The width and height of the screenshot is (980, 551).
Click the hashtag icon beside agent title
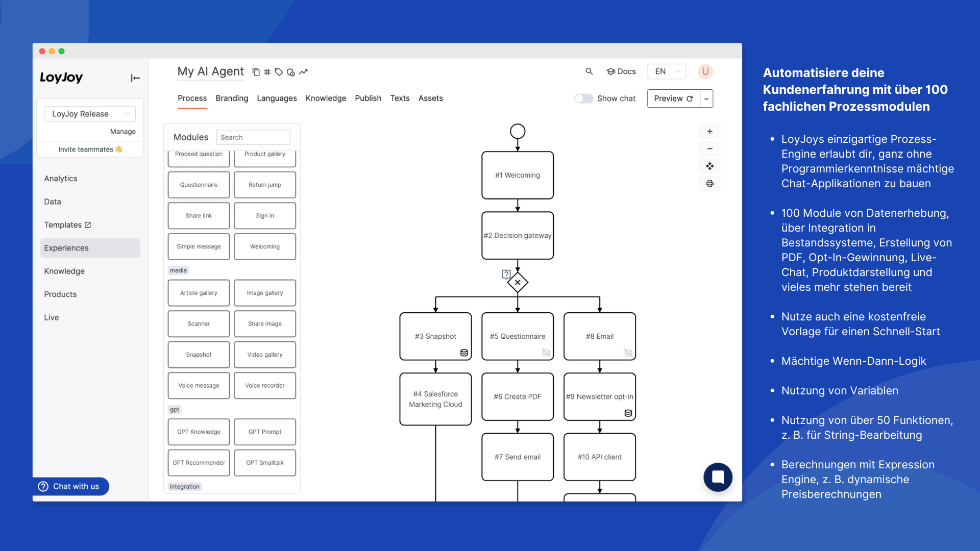(267, 72)
